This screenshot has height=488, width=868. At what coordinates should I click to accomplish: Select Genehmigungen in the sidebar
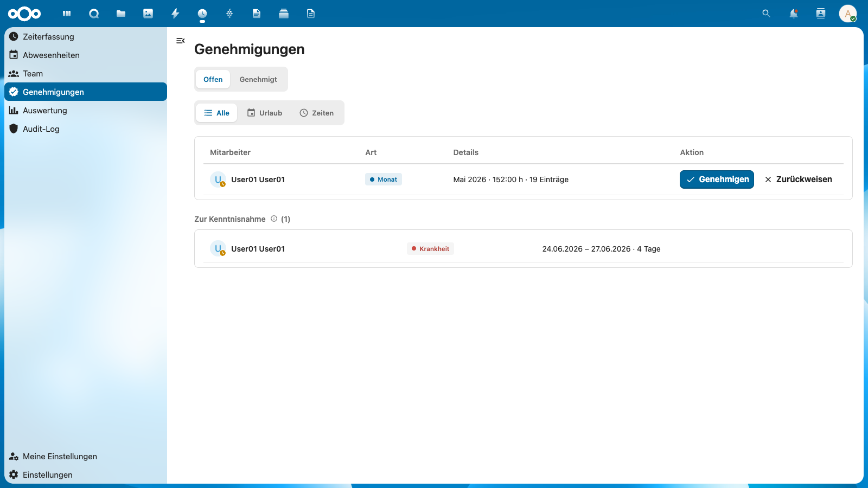(86, 92)
